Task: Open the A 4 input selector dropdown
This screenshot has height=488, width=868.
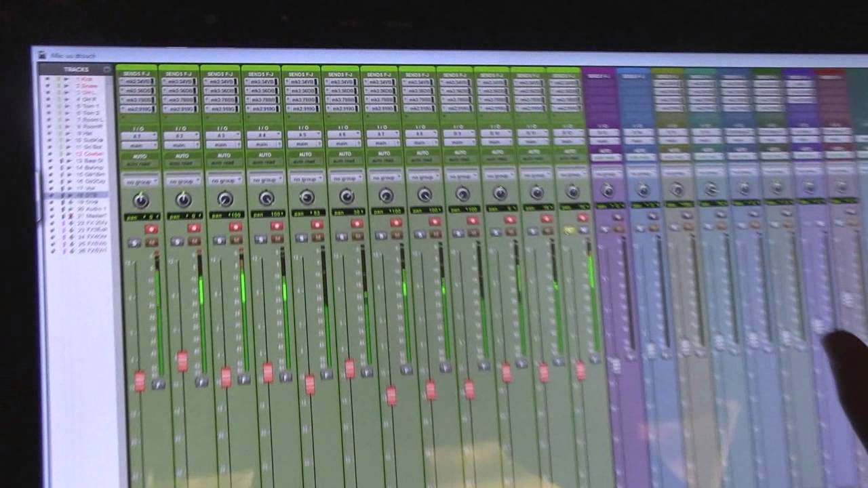Action: tap(264, 134)
